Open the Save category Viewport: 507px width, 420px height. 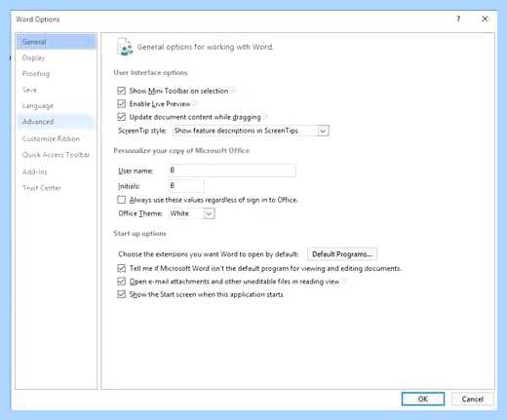57,90
